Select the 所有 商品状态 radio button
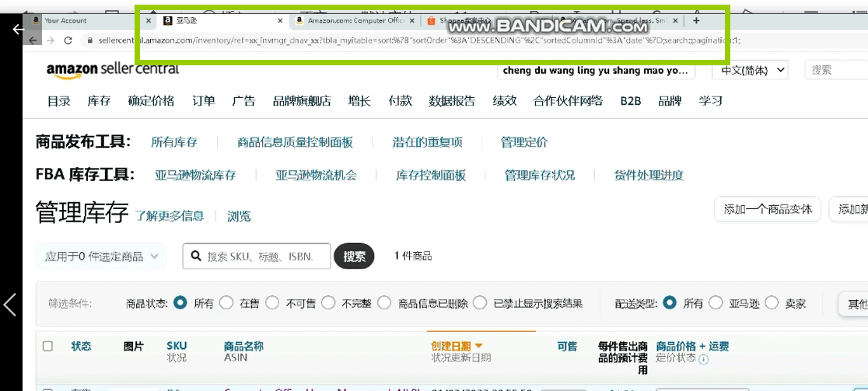Image resolution: width=868 pixels, height=391 pixels. (x=180, y=302)
